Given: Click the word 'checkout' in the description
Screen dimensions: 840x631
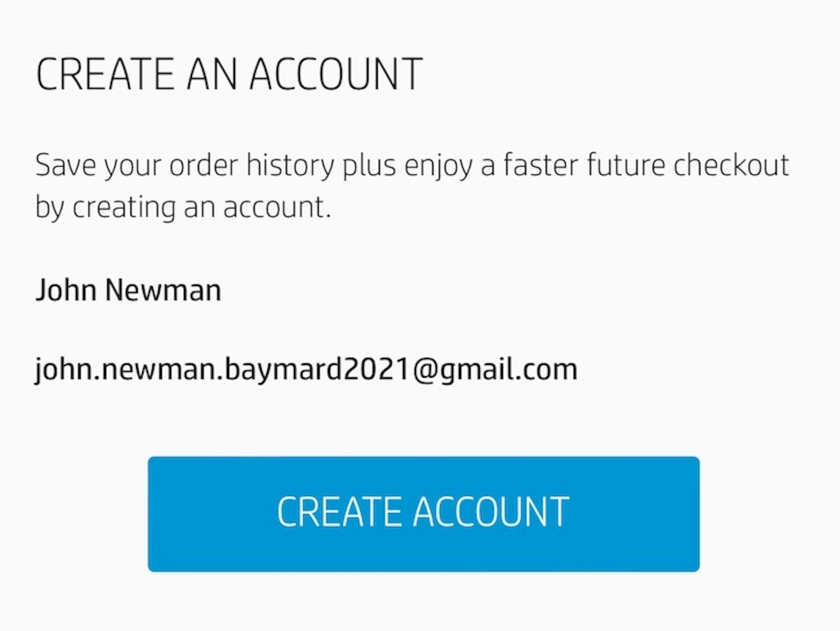Looking at the screenshot, I should tap(731, 165).
